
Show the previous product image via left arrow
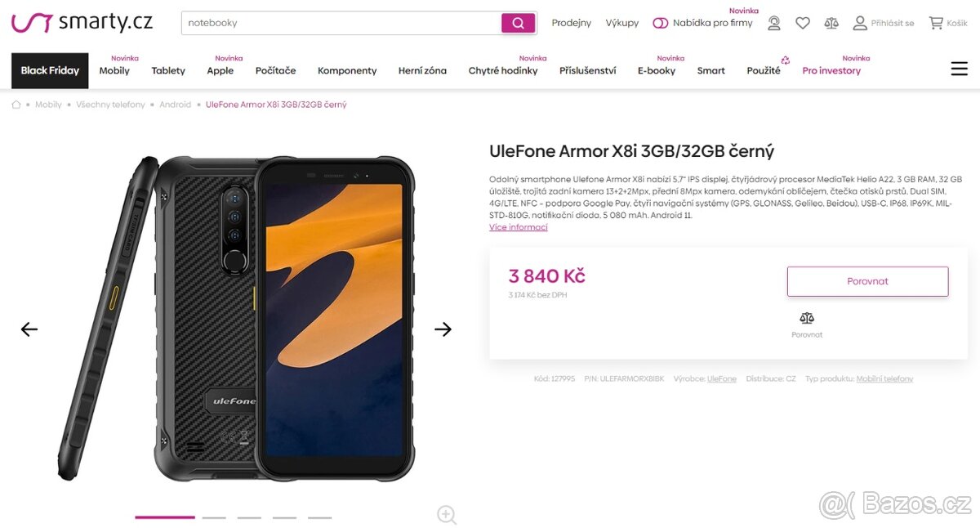point(29,329)
